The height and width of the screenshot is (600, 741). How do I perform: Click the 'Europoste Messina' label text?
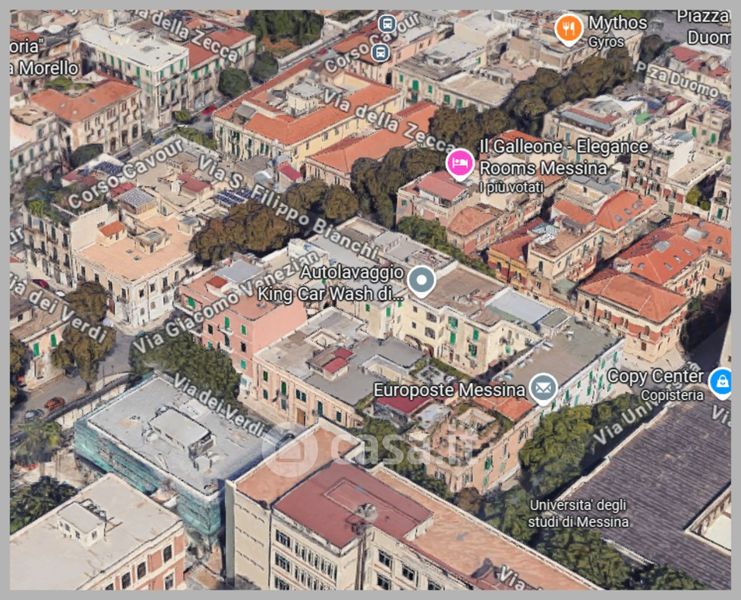click(x=449, y=390)
